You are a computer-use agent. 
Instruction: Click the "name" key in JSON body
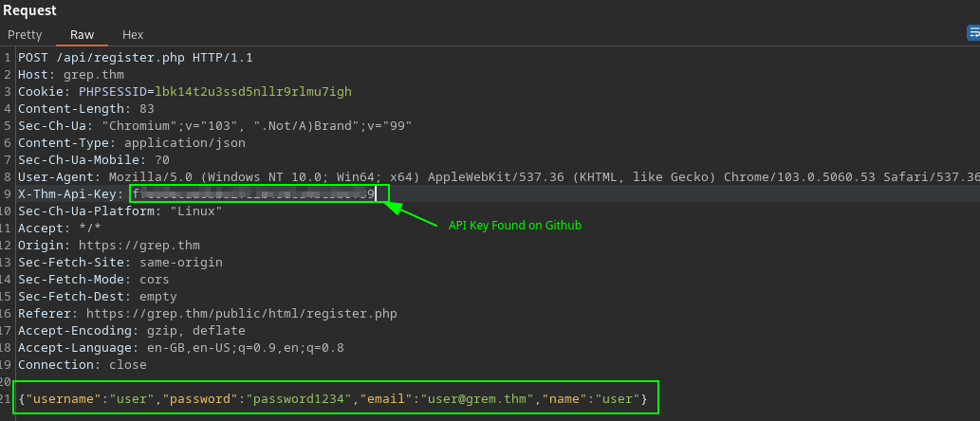[x=564, y=398]
